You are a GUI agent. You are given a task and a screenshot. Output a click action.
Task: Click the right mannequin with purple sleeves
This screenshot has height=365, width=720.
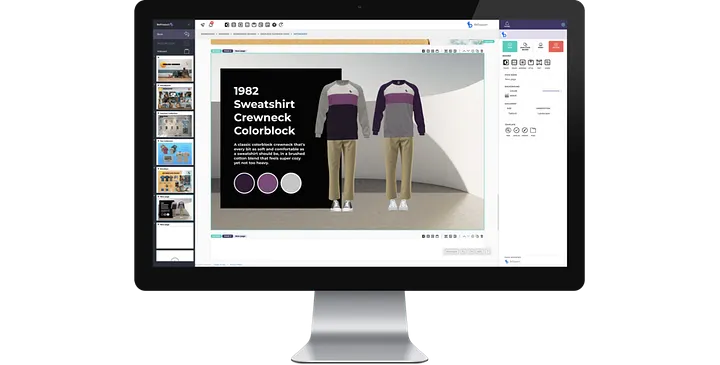point(399,145)
